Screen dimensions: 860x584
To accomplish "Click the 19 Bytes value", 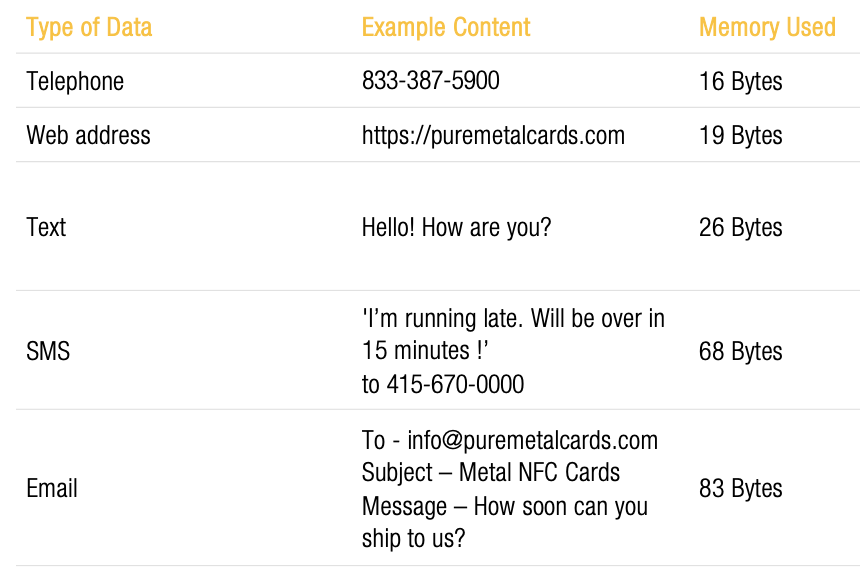I will [x=740, y=136].
